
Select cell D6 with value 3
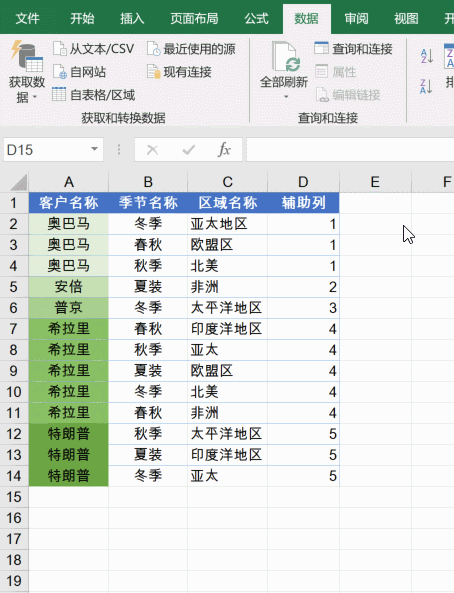303,308
